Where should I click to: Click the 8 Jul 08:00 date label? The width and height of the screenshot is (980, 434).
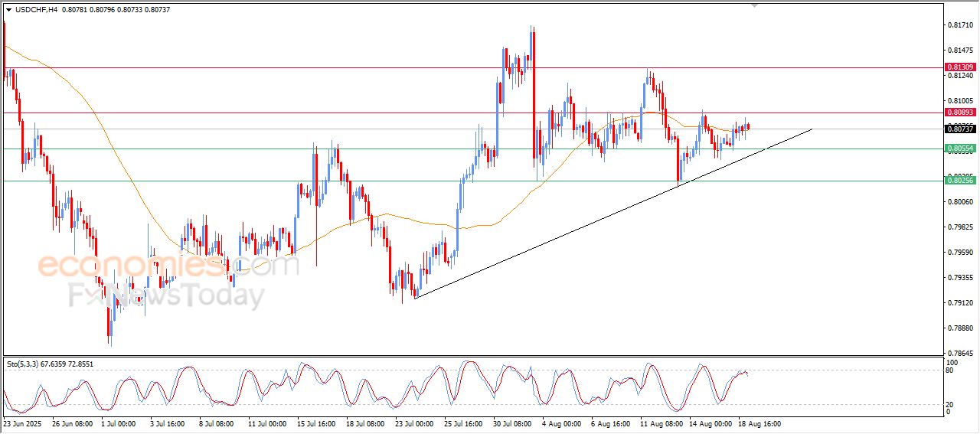pos(215,423)
